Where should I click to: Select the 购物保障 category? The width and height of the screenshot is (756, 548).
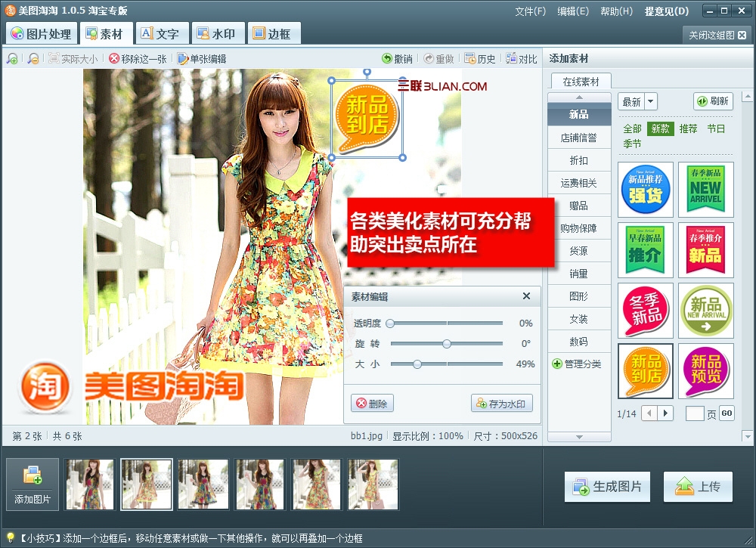click(x=579, y=228)
